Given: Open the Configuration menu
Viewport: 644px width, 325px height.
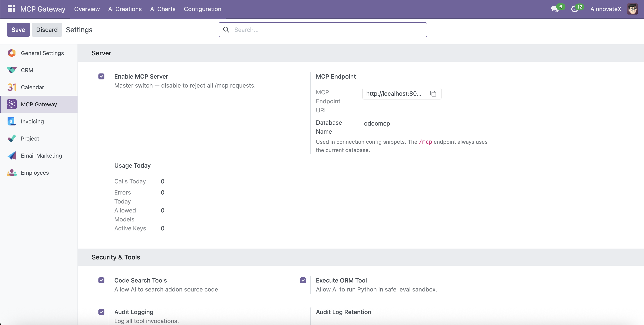Looking at the screenshot, I should click(x=202, y=9).
